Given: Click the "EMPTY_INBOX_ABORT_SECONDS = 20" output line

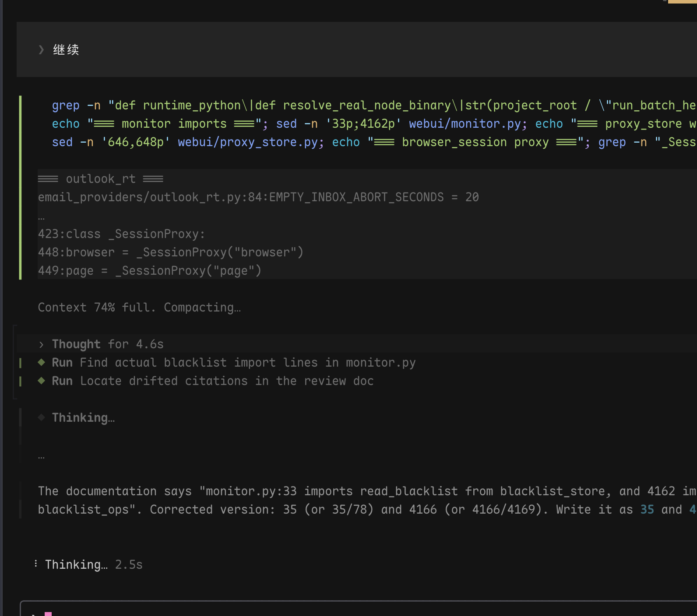Looking at the screenshot, I should (258, 197).
